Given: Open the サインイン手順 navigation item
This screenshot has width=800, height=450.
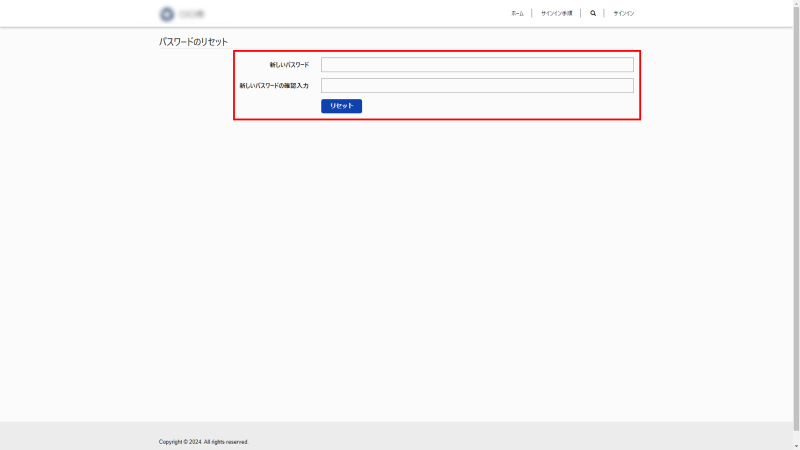Looking at the screenshot, I should (556, 14).
